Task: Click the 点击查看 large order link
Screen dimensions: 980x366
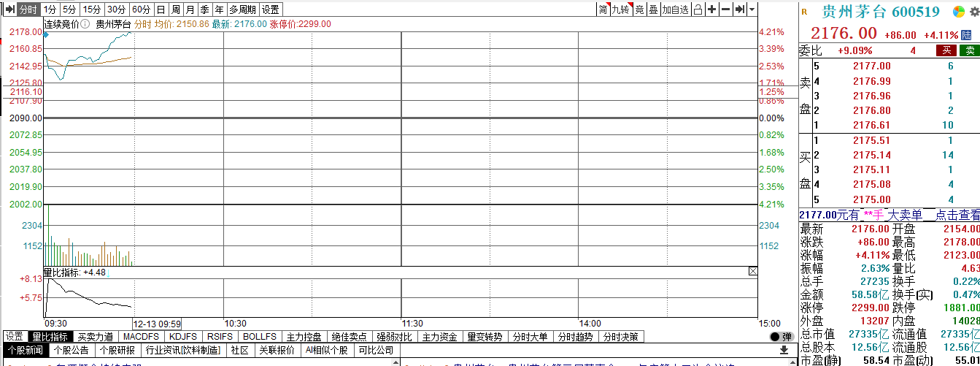Action: point(958,215)
